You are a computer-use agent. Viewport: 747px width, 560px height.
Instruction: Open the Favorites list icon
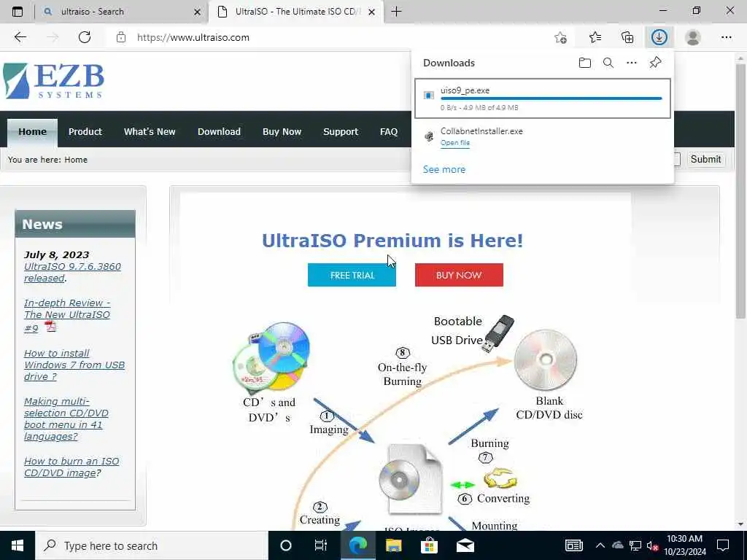click(595, 37)
